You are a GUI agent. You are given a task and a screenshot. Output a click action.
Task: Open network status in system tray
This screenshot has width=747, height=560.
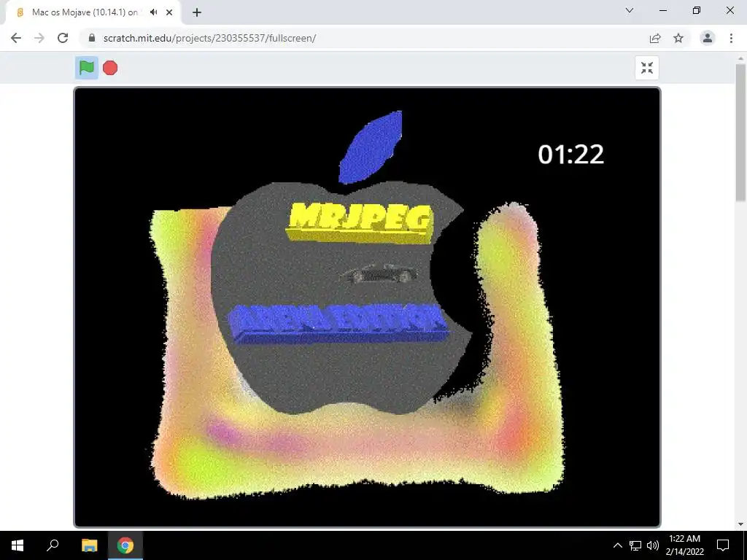[x=635, y=545]
